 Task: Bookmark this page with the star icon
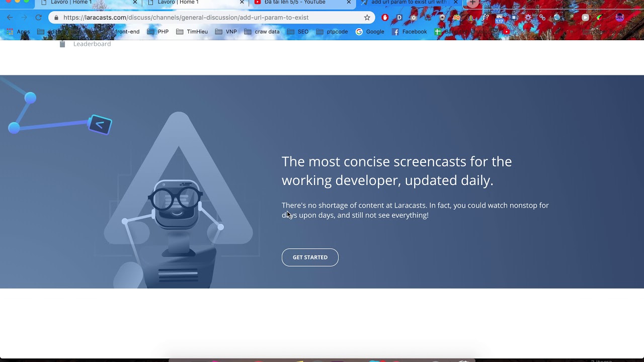tap(367, 18)
